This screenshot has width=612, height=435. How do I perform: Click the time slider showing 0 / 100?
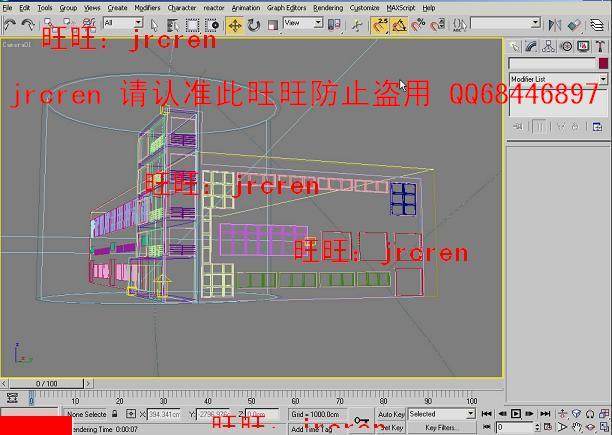[x=46, y=384]
